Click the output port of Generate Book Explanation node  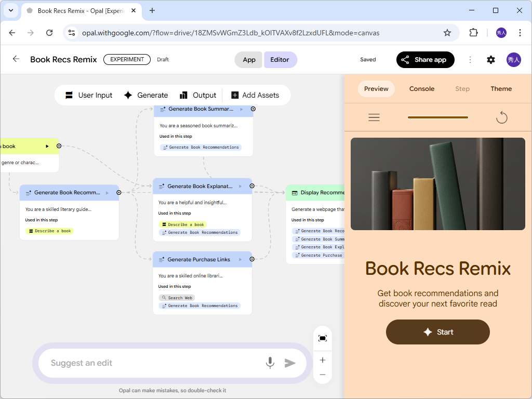point(252,186)
